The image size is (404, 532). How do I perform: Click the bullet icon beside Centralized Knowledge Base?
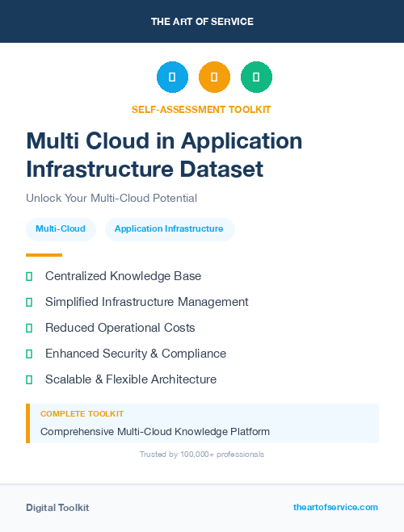click(29, 277)
